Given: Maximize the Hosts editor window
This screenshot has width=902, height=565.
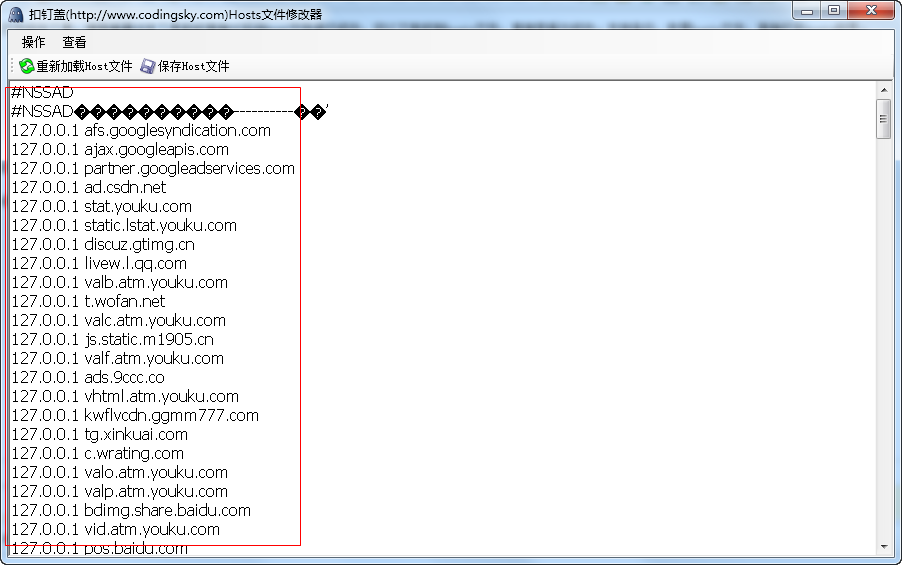Looking at the screenshot, I should click(x=834, y=11).
